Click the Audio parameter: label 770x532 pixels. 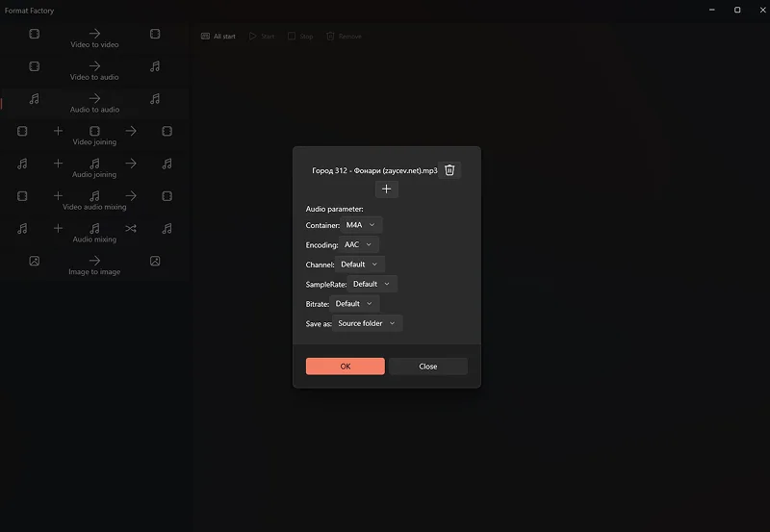pyautogui.click(x=334, y=209)
